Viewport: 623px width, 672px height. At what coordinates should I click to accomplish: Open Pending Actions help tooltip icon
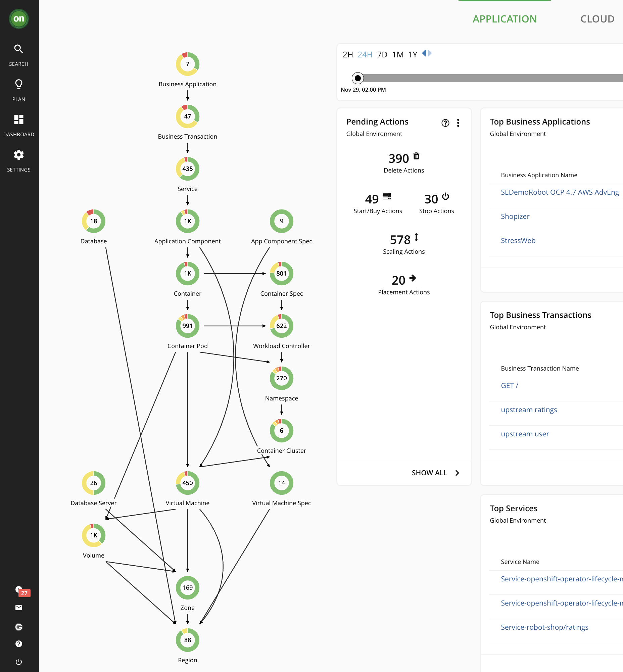point(445,123)
